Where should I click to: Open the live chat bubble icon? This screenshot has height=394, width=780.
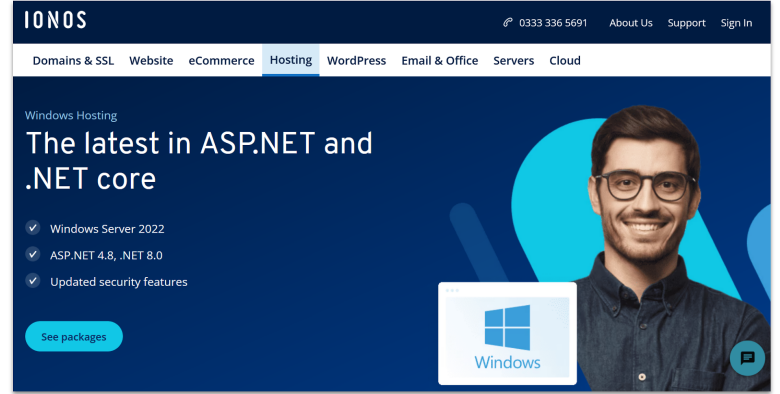pyautogui.click(x=747, y=358)
